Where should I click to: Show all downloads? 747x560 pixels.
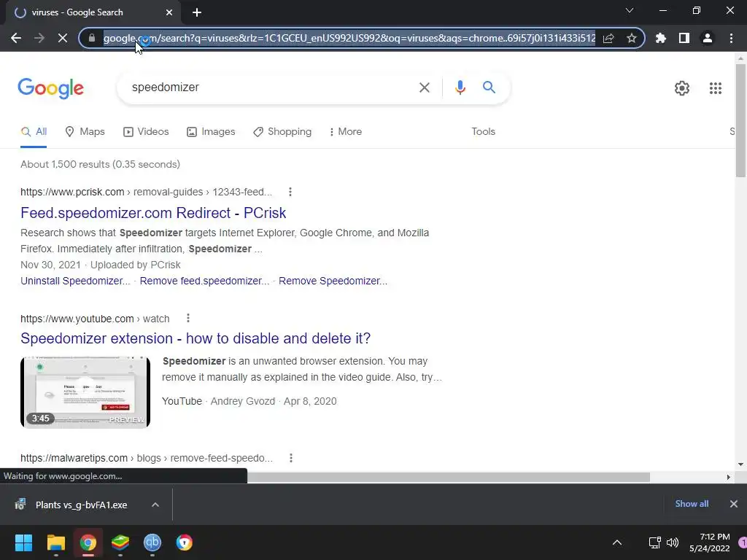click(692, 504)
